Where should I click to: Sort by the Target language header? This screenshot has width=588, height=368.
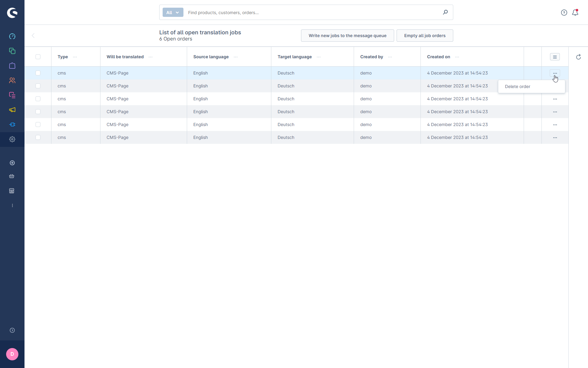(295, 57)
